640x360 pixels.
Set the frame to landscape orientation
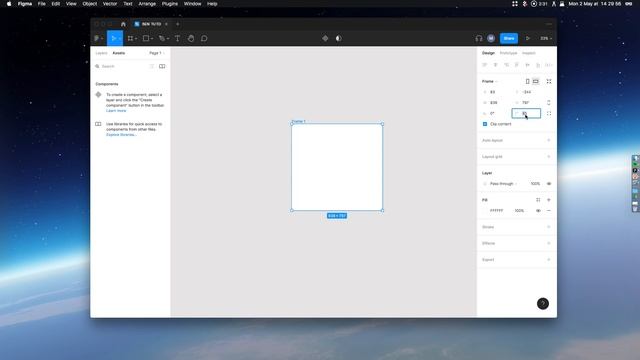(x=536, y=81)
